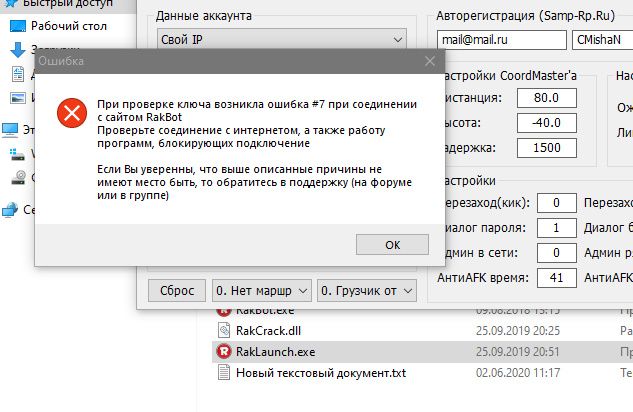Click the red error icon in dialog
This screenshot has width=633, height=412.
[x=72, y=112]
